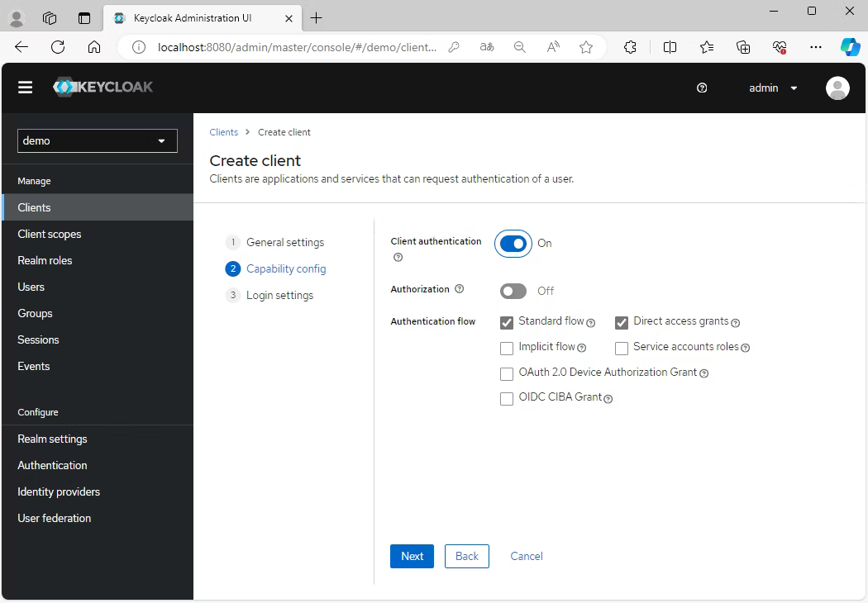Click help icon next to Standard flow
This screenshot has width=868, height=603.
(x=591, y=323)
